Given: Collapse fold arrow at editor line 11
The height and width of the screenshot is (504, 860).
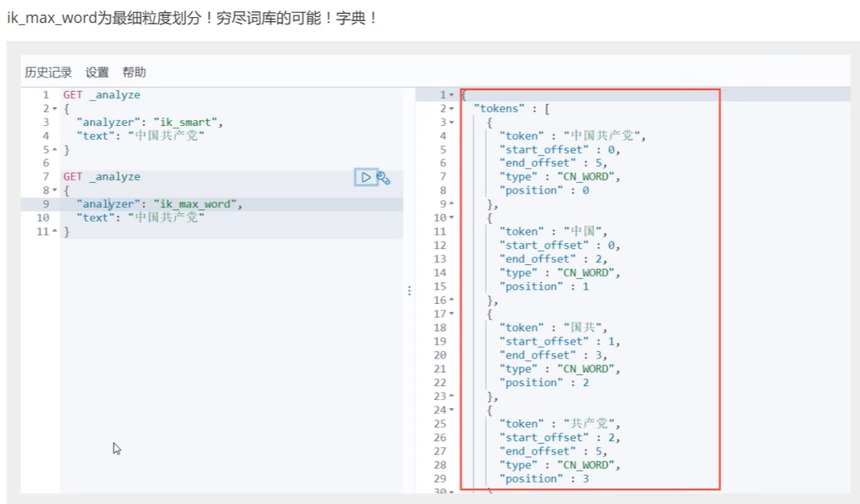Looking at the screenshot, I should (x=54, y=232).
